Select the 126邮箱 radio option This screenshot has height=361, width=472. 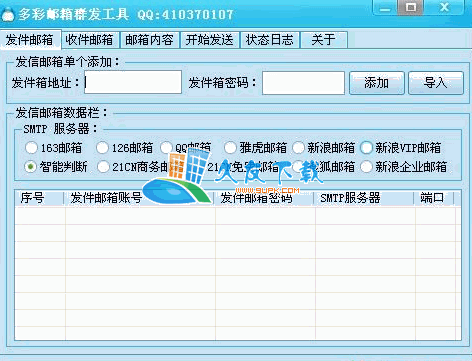point(124,148)
